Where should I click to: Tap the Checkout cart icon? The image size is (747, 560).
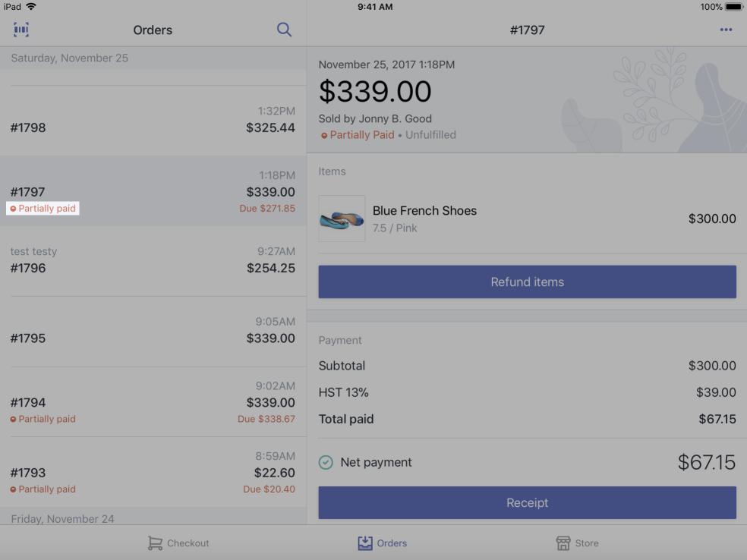click(155, 543)
